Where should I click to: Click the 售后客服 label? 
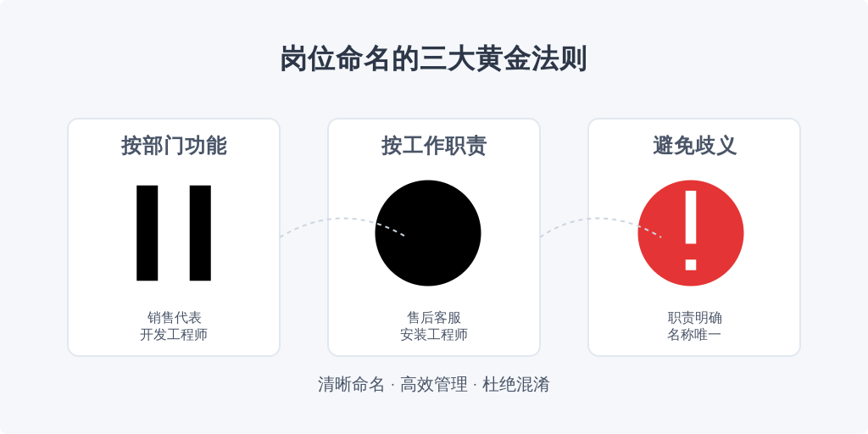coord(434,318)
